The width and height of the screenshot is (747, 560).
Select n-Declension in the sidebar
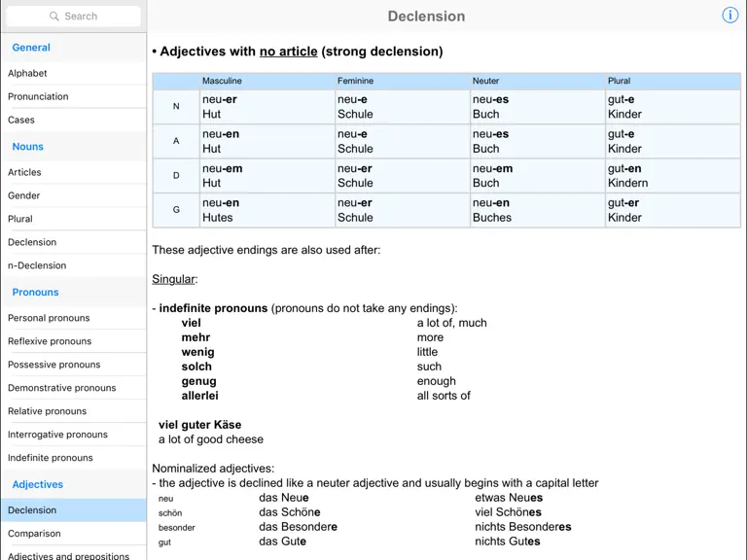[x=73, y=265]
